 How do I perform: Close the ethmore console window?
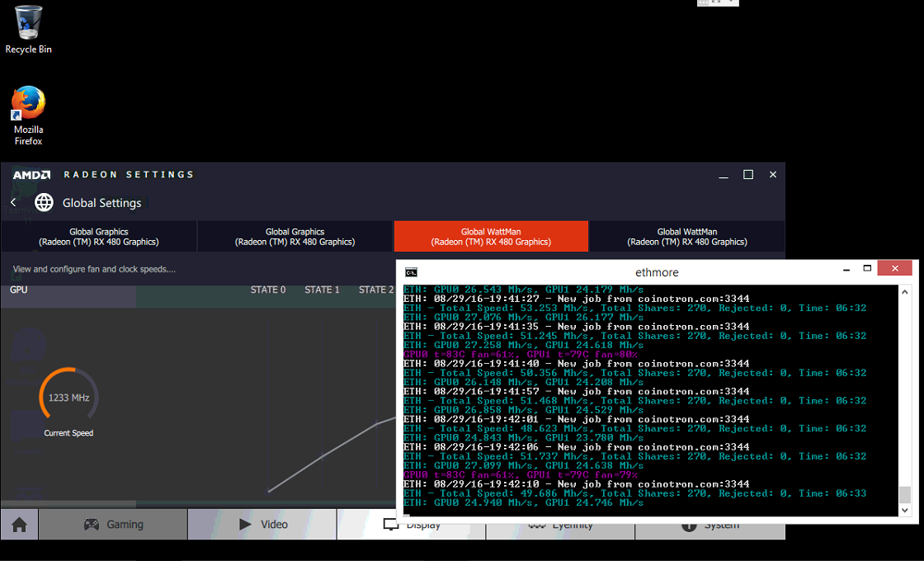point(894,268)
